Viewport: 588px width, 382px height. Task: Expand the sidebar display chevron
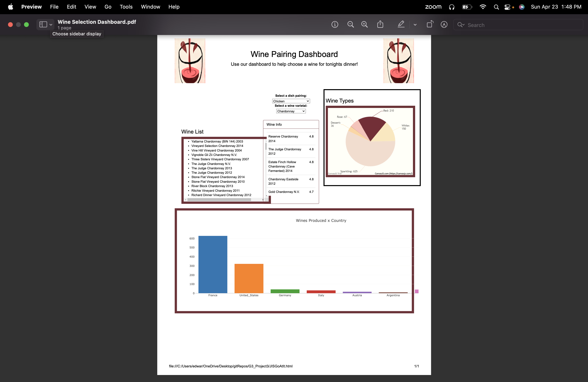(51, 25)
